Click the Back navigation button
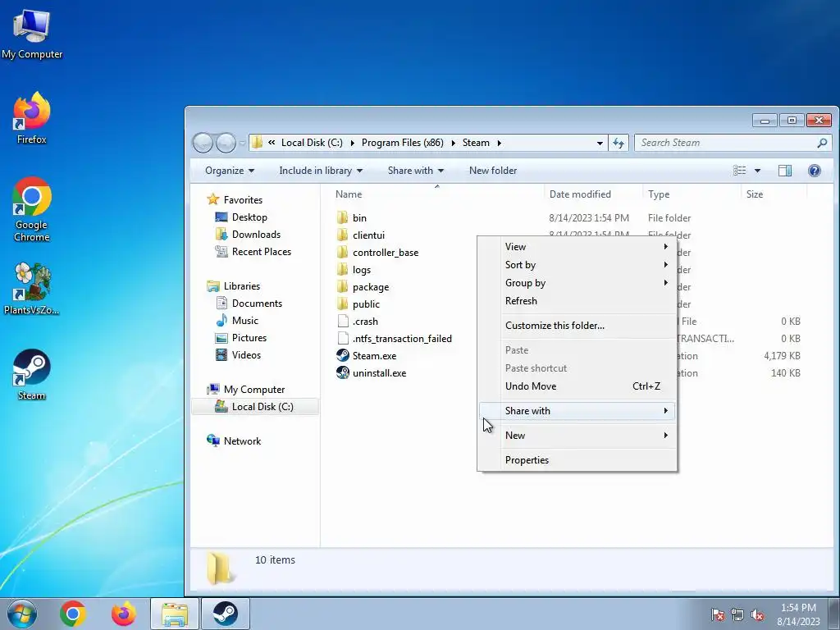 (203, 143)
